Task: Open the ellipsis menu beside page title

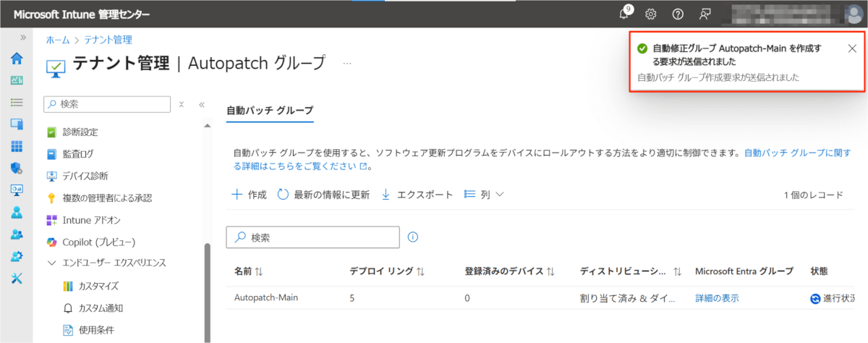Action: click(347, 63)
